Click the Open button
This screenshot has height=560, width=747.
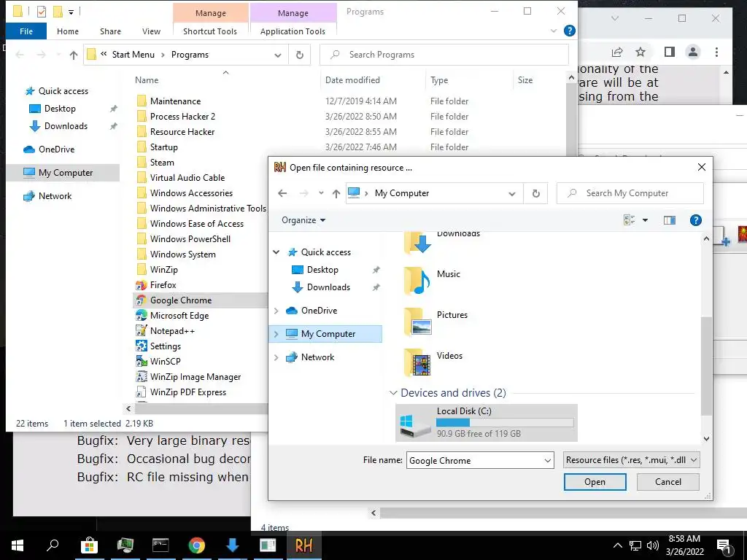[595, 482]
